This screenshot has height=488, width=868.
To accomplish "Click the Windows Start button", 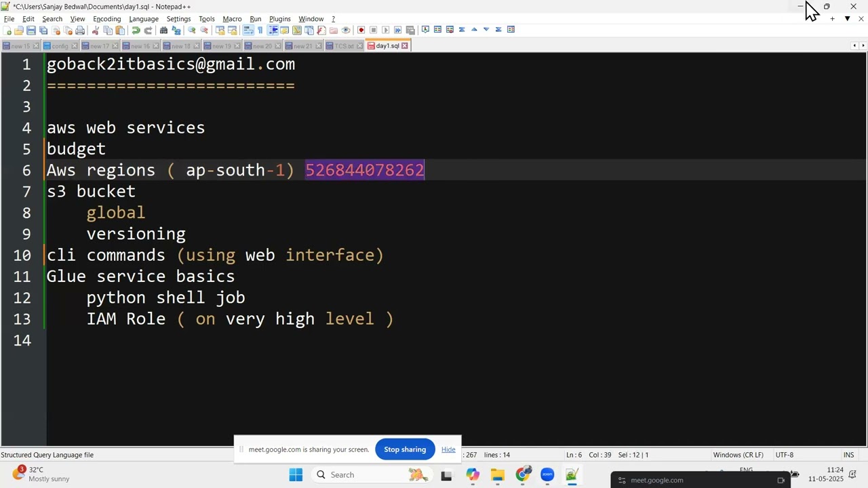I will [x=296, y=475].
